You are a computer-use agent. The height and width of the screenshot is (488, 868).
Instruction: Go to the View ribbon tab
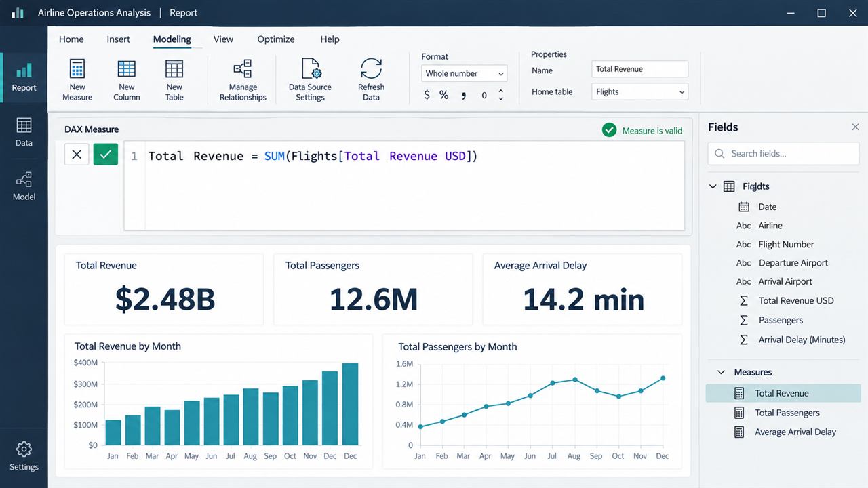(223, 39)
